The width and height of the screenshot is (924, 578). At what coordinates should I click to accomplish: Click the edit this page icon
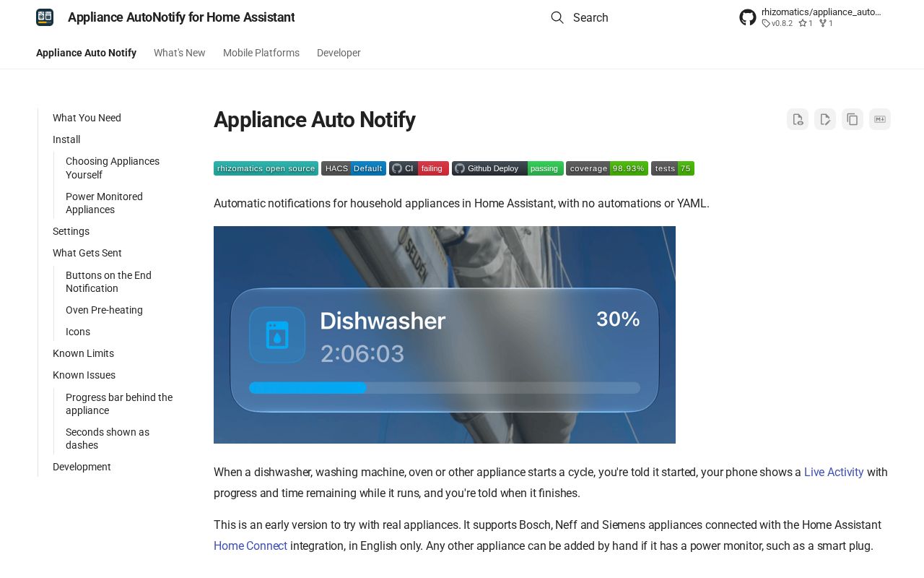[825, 119]
